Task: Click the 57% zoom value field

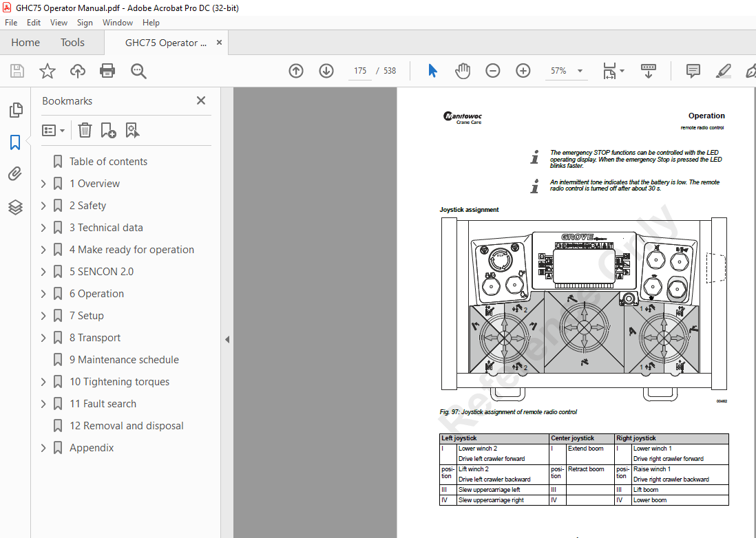Action: (558, 71)
